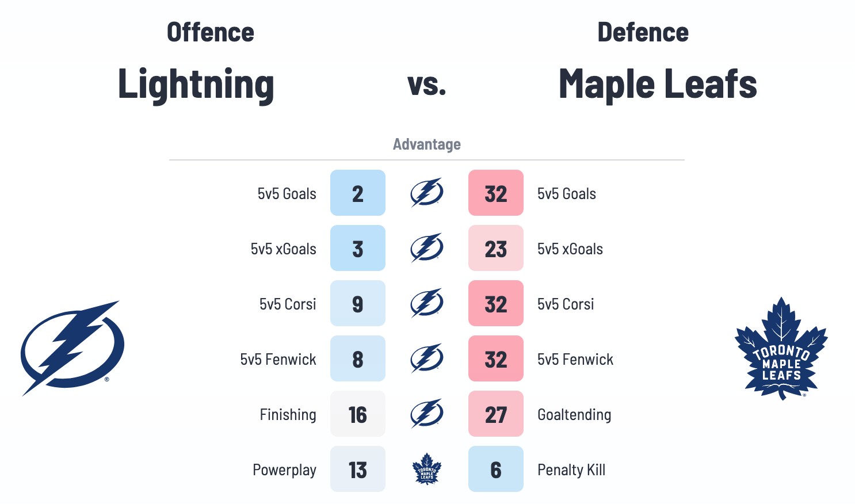The height and width of the screenshot is (504, 855).
Task: Click the Lightning team name title
Action: tap(196, 85)
